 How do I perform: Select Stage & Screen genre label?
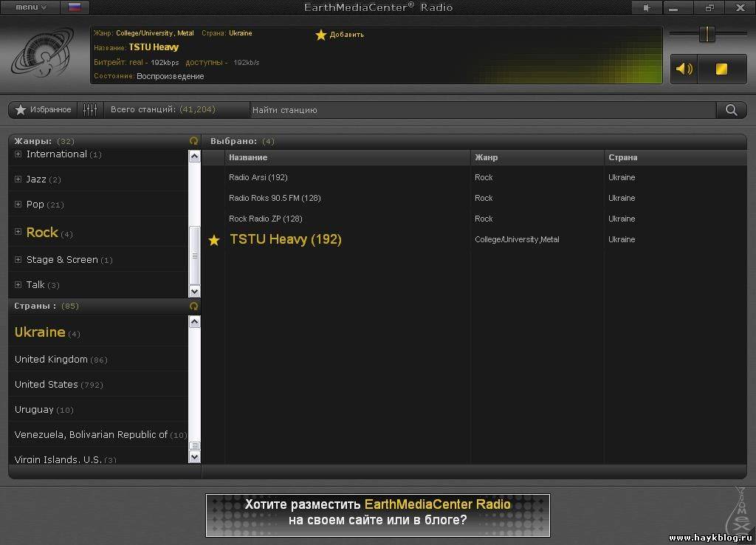pyautogui.click(x=62, y=259)
